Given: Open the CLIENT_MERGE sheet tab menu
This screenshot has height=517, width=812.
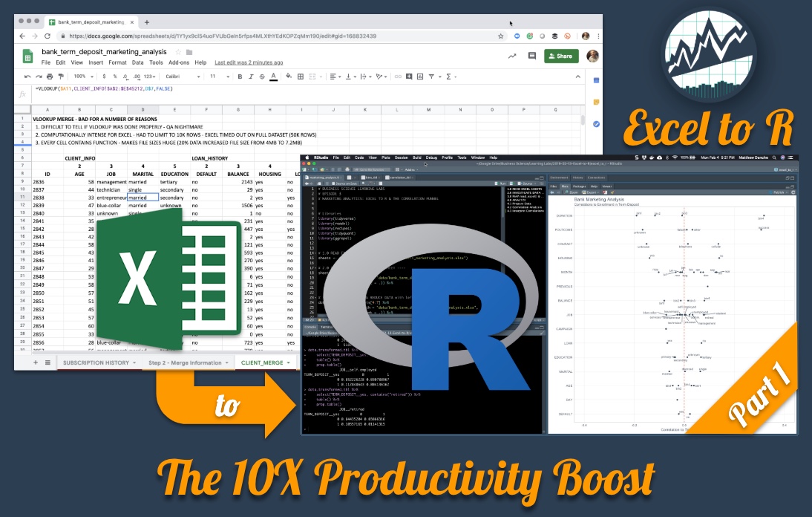Looking at the screenshot, I should (x=288, y=362).
